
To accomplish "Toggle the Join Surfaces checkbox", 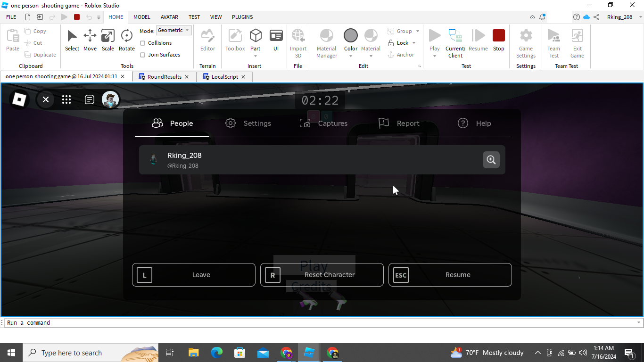I will (143, 55).
